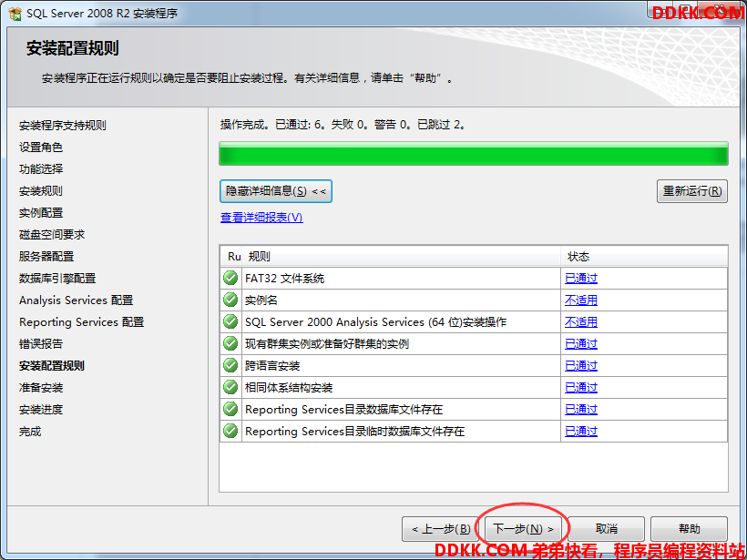The height and width of the screenshot is (560, 747).
Task: Select Analysis Services 配置 step
Action: click(x=77, y=300)
